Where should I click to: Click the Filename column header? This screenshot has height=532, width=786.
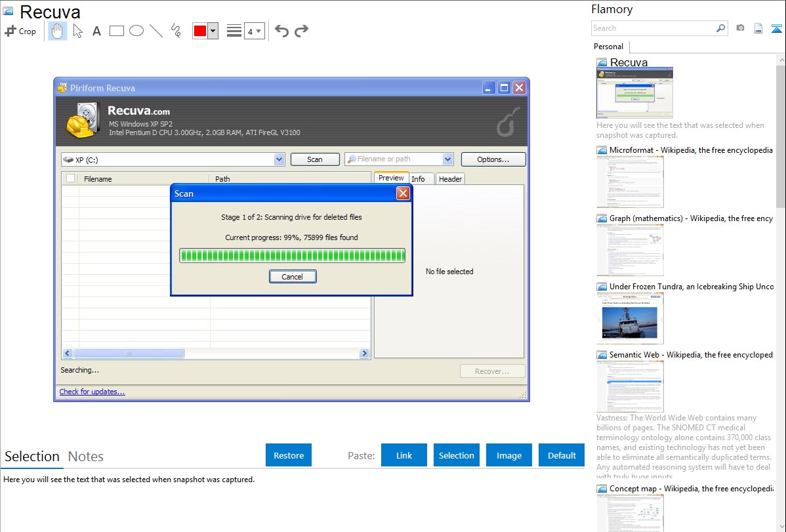click(x=144, y=179)
